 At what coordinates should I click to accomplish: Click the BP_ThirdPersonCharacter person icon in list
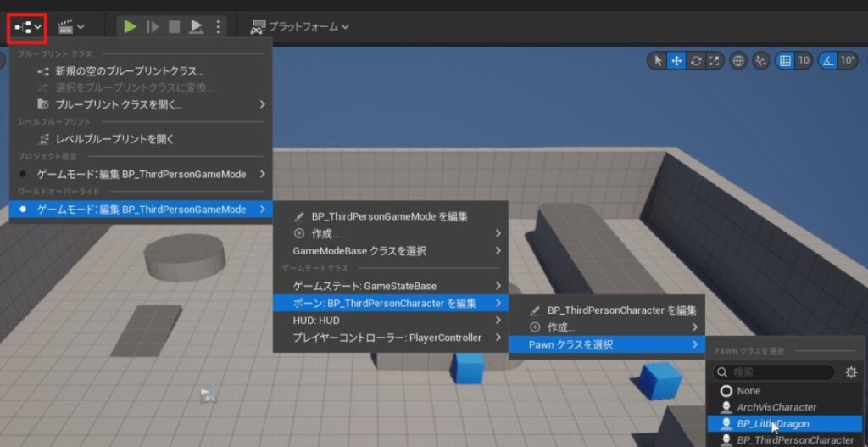(726, 441)
